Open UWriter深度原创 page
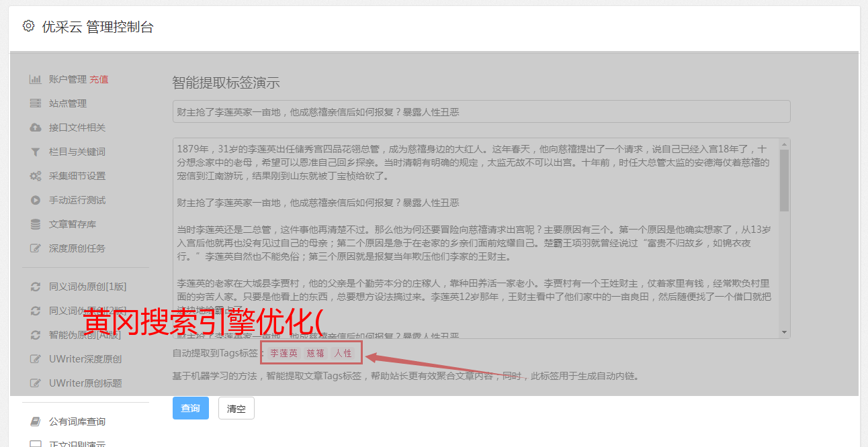 pyautogui.click(x=85, y=359)
